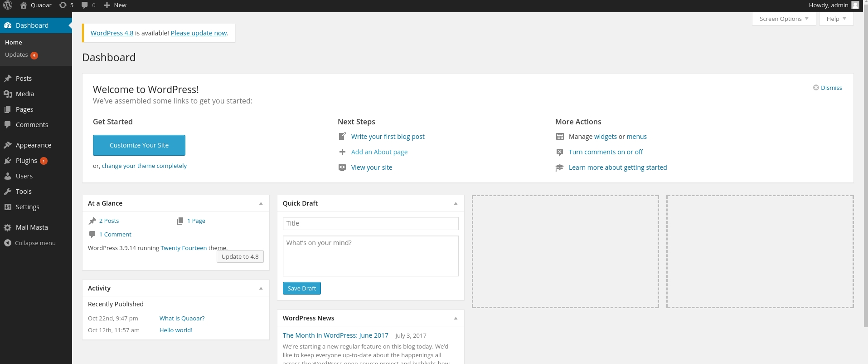Screen dimensions: 868x364
Task: Open The Month in WordPress: June 2017
Action: point(335,335)
